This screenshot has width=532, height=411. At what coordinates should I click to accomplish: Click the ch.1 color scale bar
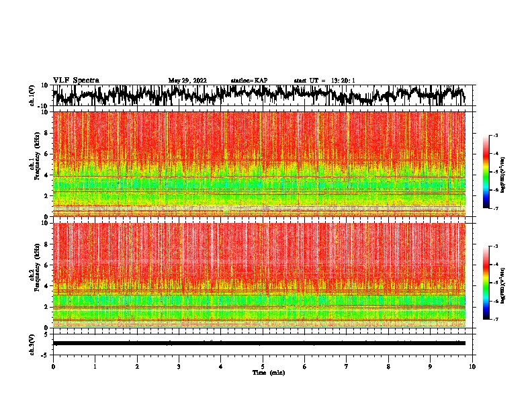pos(486,172)
